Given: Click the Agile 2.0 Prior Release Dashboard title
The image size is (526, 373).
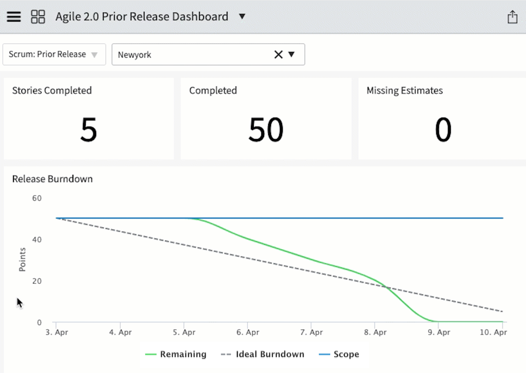Looking at the screenshot, I should tap(142, 16).
